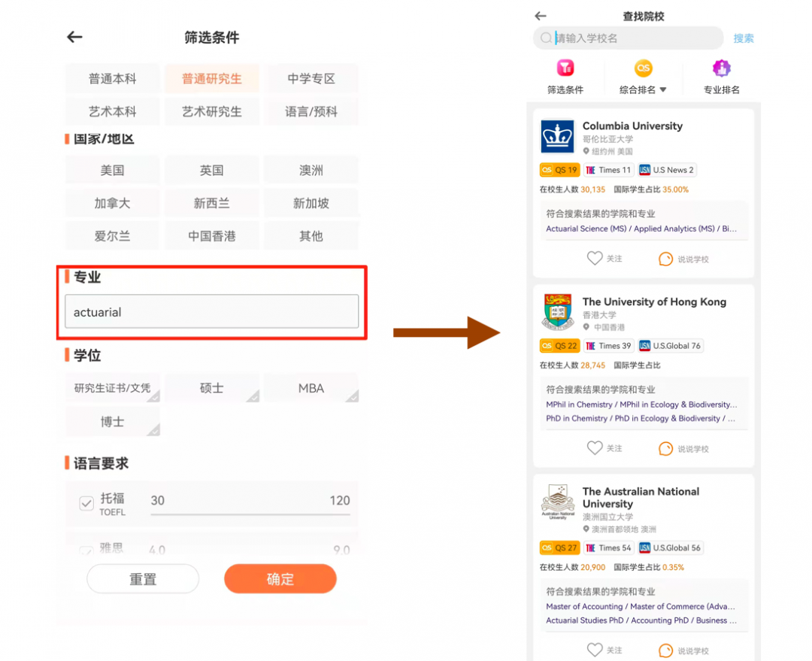The image size is (812, 661).
Task: Follow University of Hong Kong heart icon
Action: (595, 447)
